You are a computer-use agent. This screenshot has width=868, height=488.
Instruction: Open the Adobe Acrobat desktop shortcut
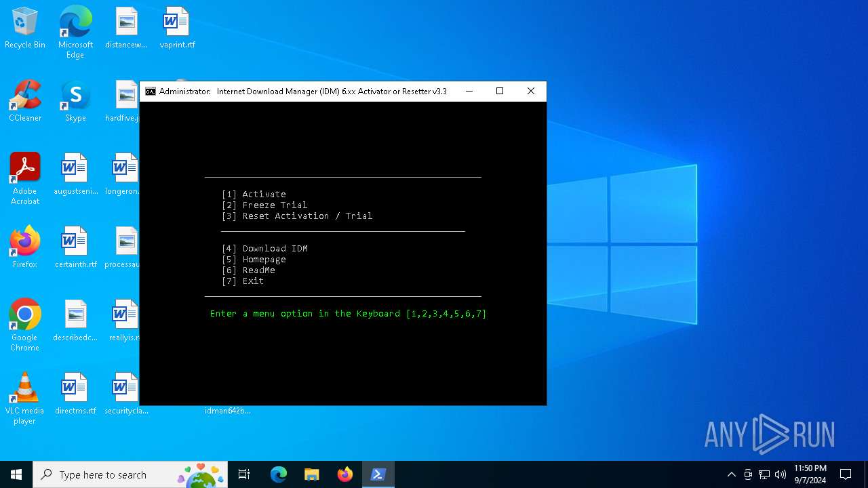(x=25, y=179)
